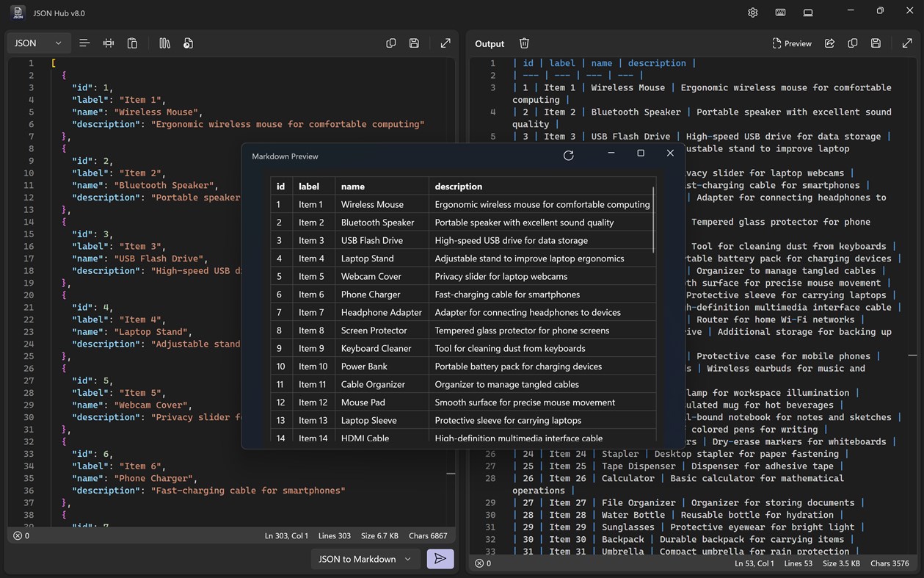Expand the output panel to full view
Viewport: 924px width, 578px height.
click(x=907, y=43)
